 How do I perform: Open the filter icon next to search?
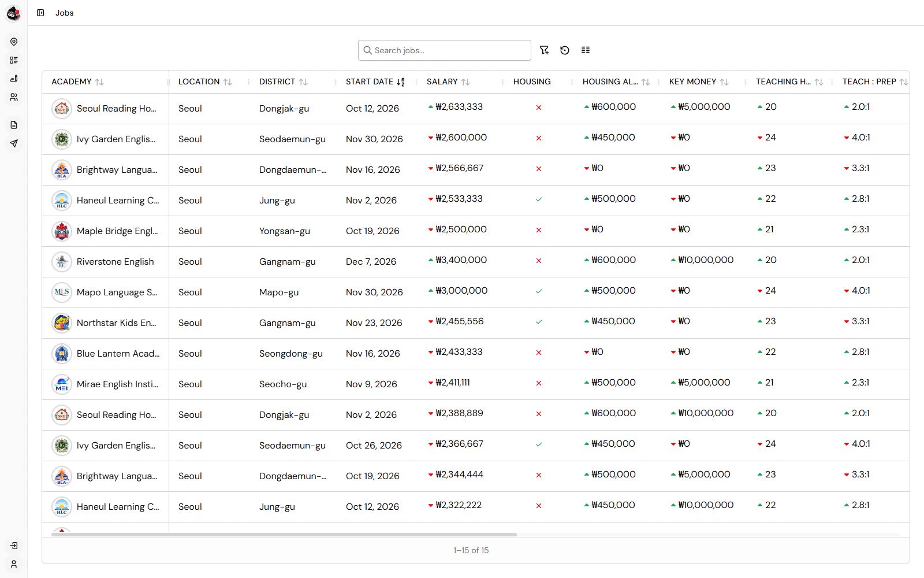[x=544, y=50]
